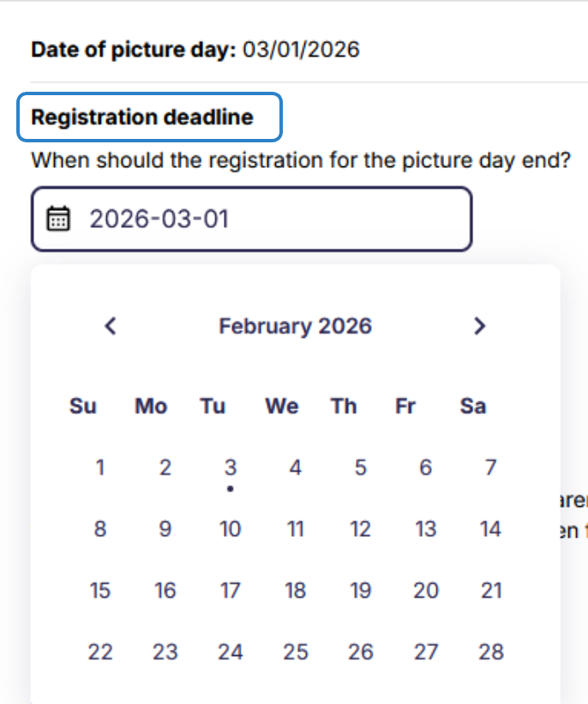Click the dot indicator under February 3
Viewport: 588px width, 704px height.
pyautogui.click(x=230, y=489)
